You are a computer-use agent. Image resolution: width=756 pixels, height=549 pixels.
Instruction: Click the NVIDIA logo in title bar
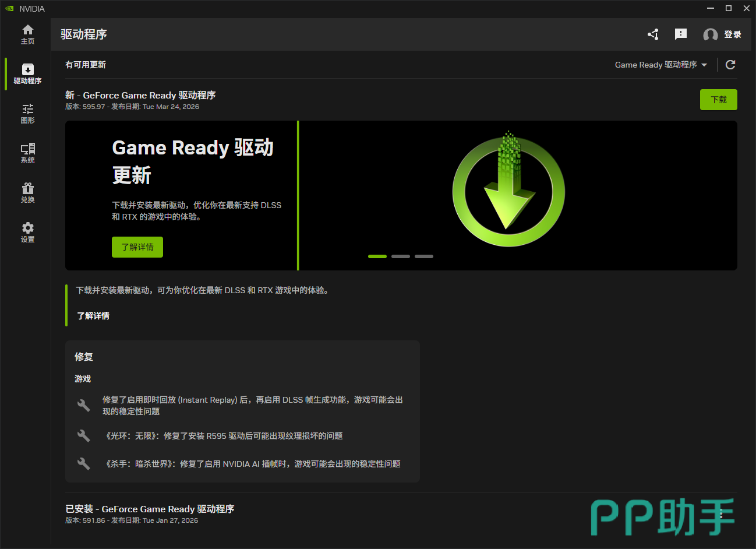9,9
